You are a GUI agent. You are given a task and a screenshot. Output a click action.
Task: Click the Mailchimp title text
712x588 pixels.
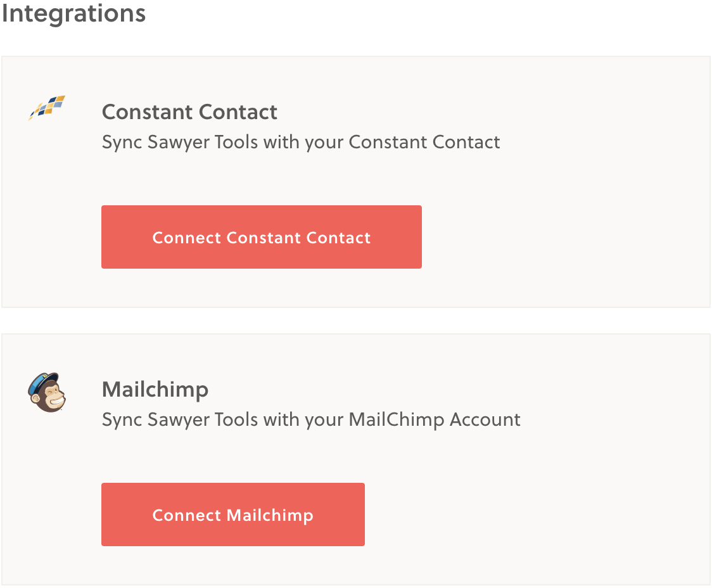[x=155, y=390]
